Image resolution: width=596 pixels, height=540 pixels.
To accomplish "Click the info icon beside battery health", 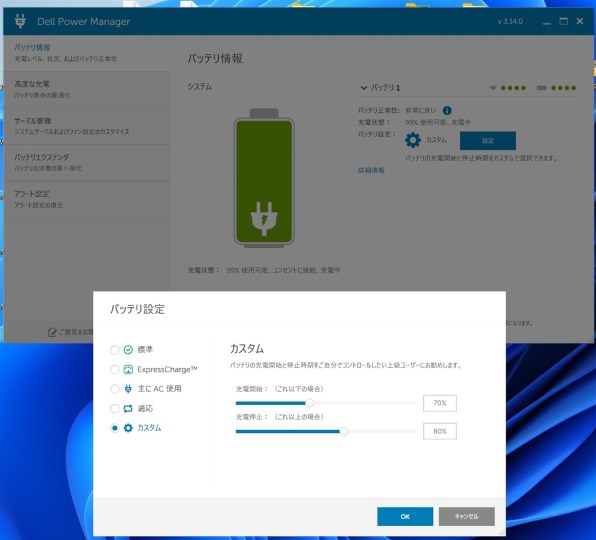I will 447,111.
